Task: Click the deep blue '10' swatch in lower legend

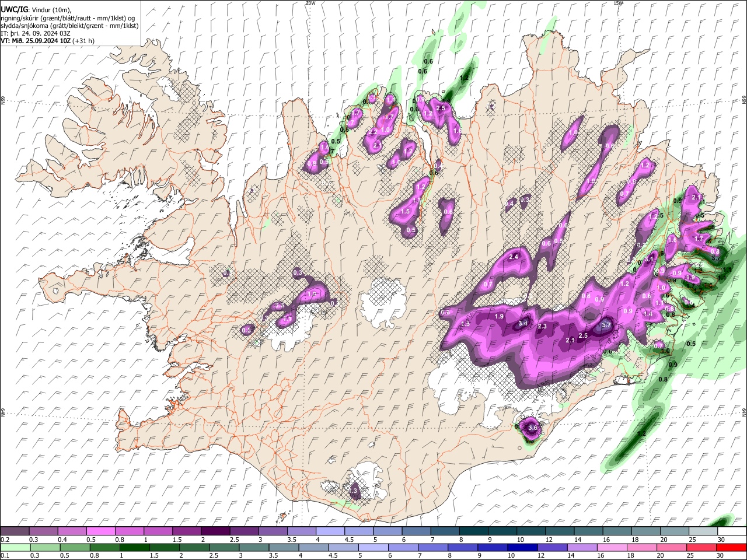Action: pyautogui.click(x=522, y=547)
